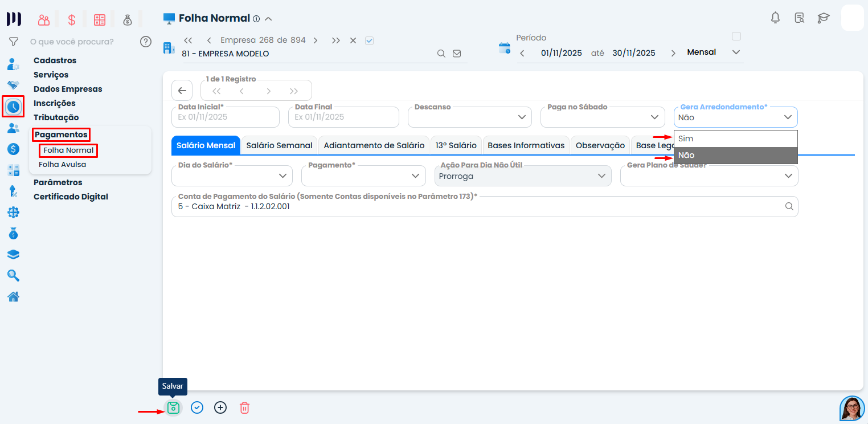868x424 pixels.
Task: Open the Tributação menu
Action: pos(56,117)
